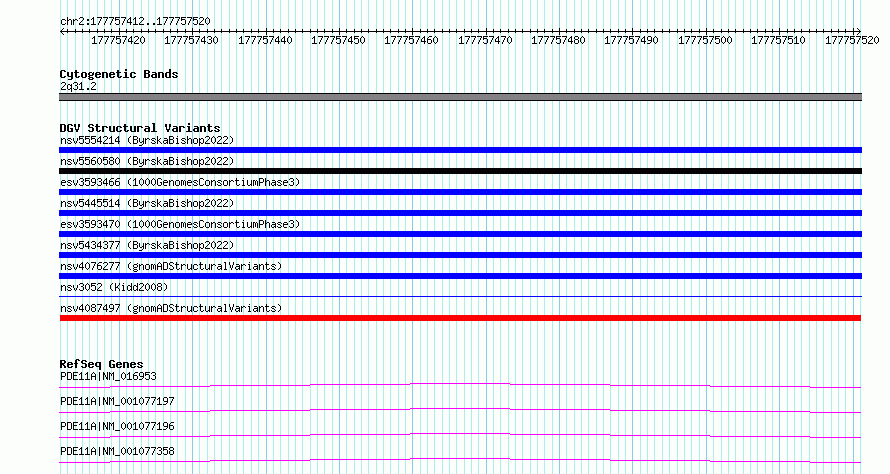Click the magenta intron line of PDE11A|NM_001077197
Viewport: 890px width, 474px height.
460,410
